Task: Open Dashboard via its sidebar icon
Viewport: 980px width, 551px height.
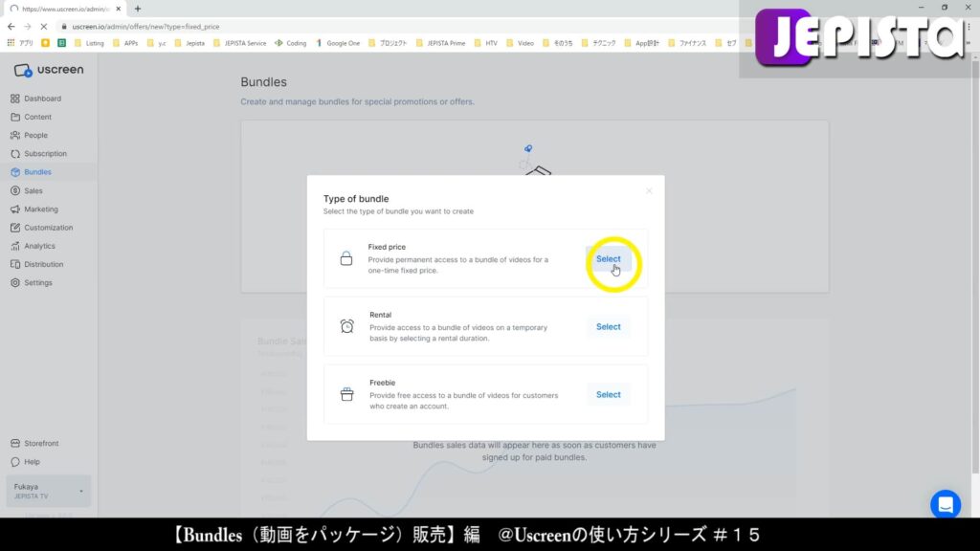Action: coord(15,99)
